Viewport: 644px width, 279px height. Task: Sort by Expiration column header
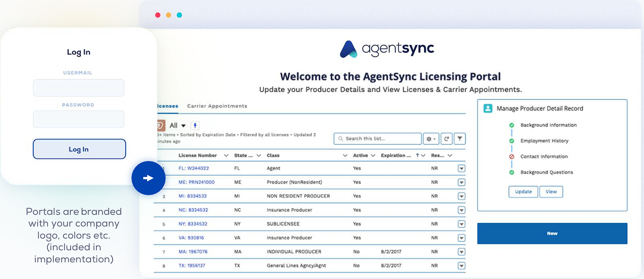pyautogui.click(x=396, y=156)
